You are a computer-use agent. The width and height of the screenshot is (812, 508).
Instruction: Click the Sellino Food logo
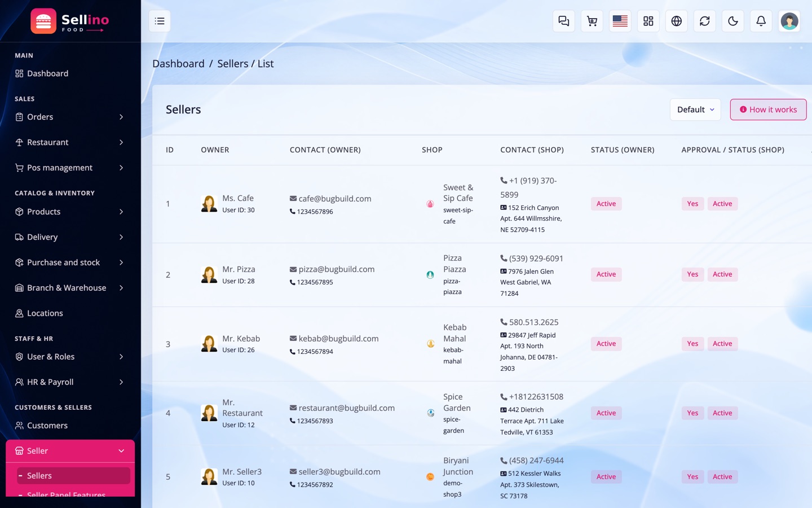pos(70,21)
